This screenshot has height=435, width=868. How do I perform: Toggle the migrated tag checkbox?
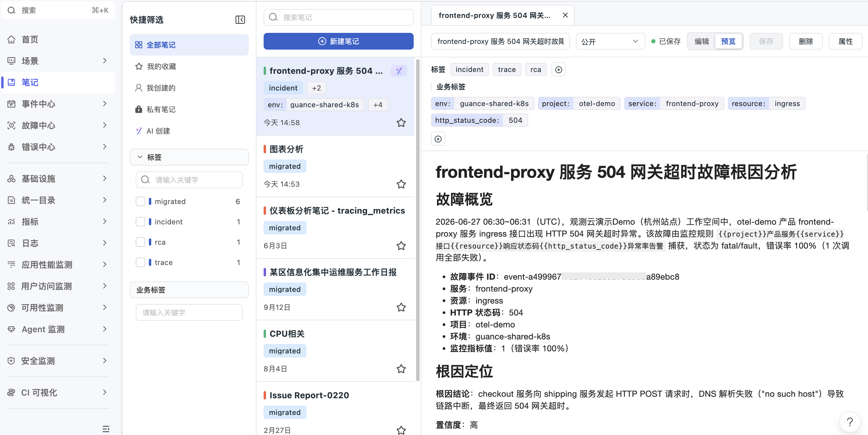140,202
